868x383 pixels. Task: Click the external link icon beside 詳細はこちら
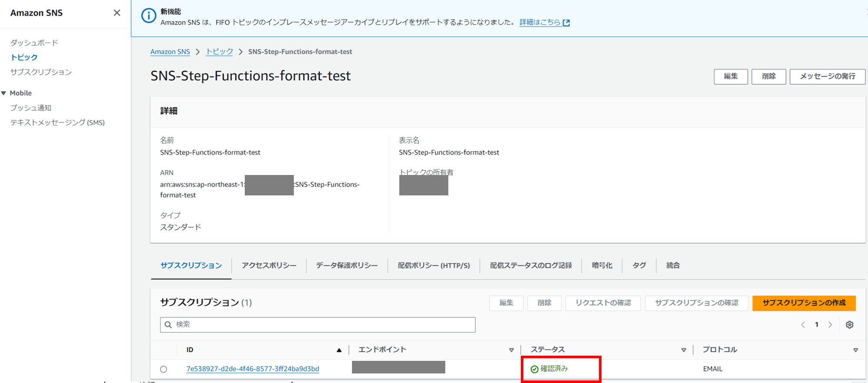566,23
